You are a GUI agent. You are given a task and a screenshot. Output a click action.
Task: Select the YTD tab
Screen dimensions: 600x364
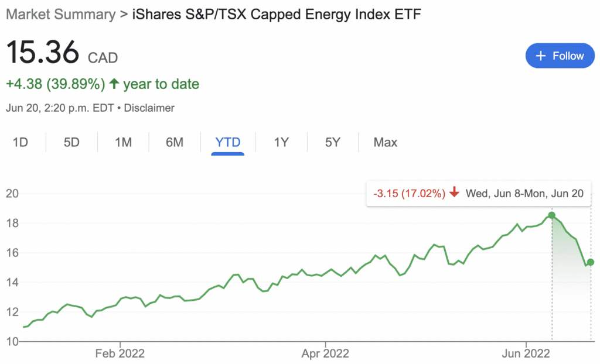[x=228, y=142]
